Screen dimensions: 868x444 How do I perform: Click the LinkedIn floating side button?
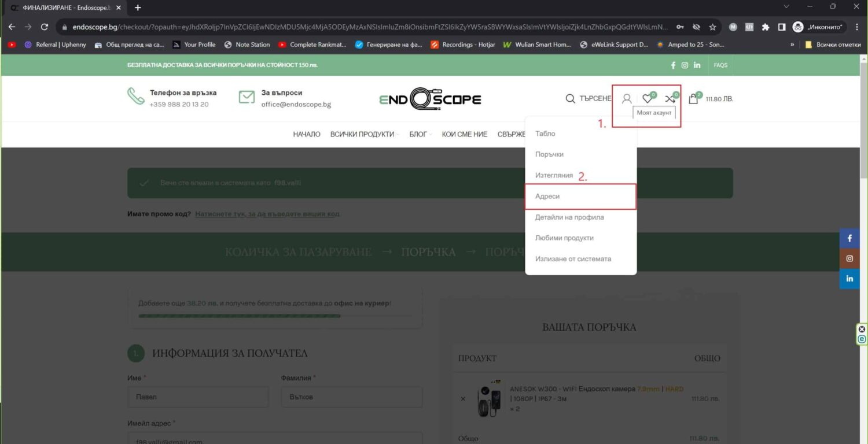tap(849, 279)
